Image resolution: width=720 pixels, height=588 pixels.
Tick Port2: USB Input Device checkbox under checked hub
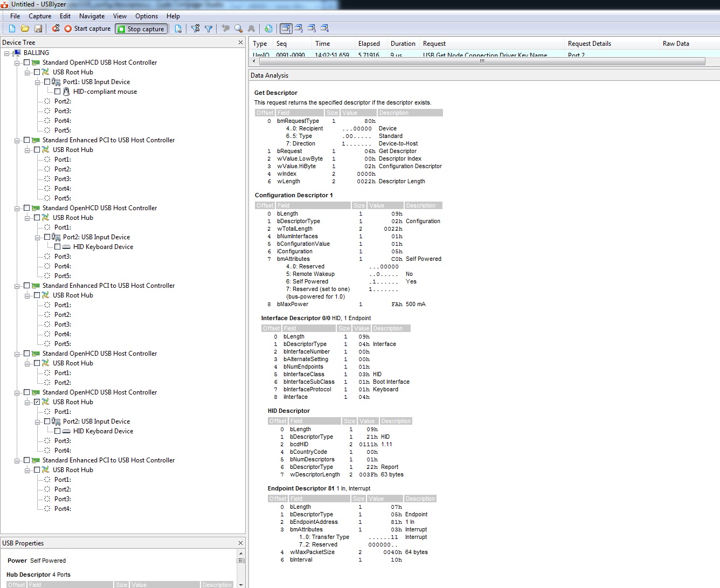pyautogui.click(x=47, y=421)
